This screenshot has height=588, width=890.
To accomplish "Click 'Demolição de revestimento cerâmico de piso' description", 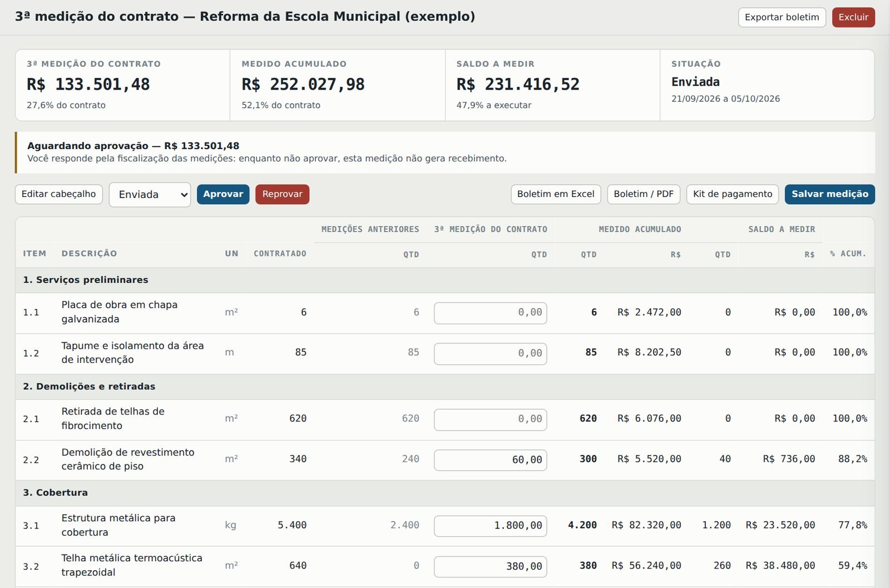I will pyautogui.click(x=128, y=459).
